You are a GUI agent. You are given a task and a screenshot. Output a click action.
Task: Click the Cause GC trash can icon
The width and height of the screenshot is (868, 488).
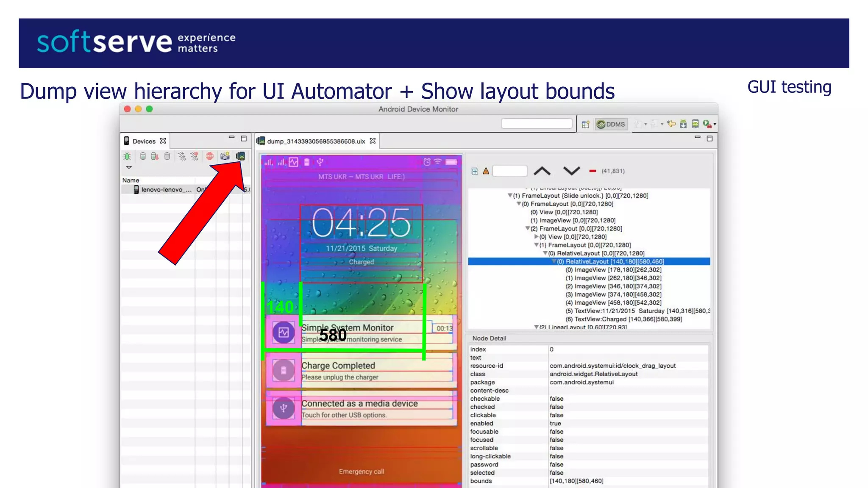point(167,156)
